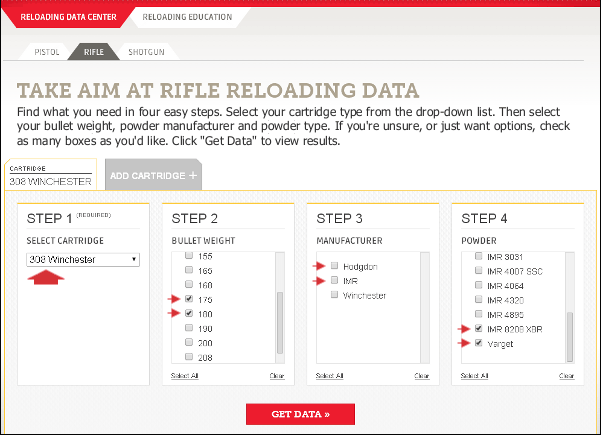Switch to the Reloading Education tab
The image size is (601, 435).
pos(187,17)
